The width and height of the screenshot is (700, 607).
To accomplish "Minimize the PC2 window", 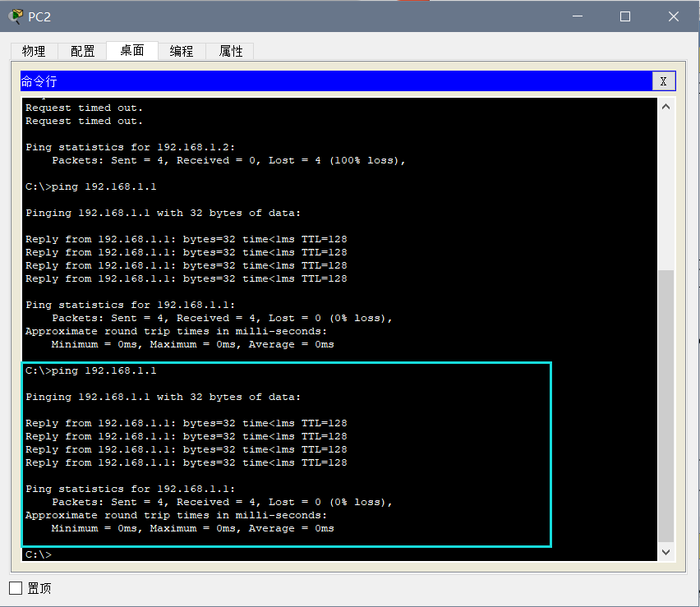I will 578,16.
